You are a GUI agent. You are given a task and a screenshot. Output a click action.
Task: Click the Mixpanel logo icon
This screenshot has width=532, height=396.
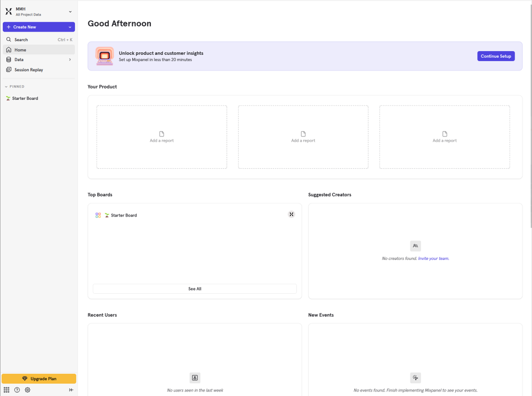pos(9,11)
